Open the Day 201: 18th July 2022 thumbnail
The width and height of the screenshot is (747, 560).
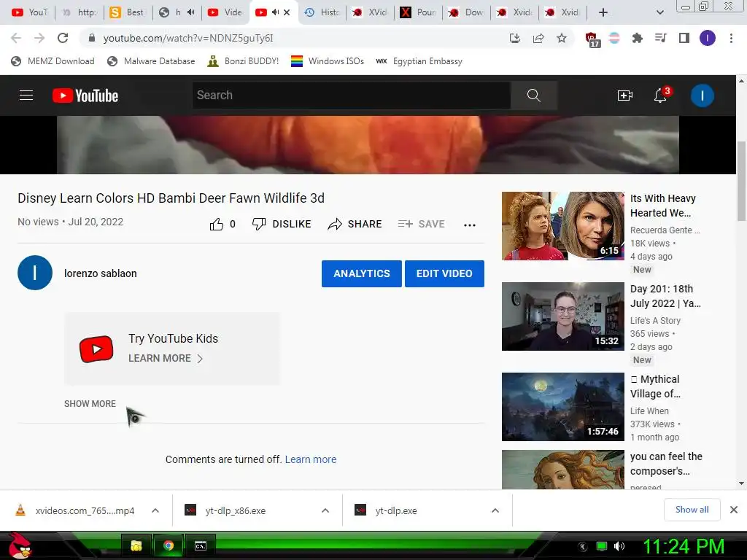pos(563,316)
